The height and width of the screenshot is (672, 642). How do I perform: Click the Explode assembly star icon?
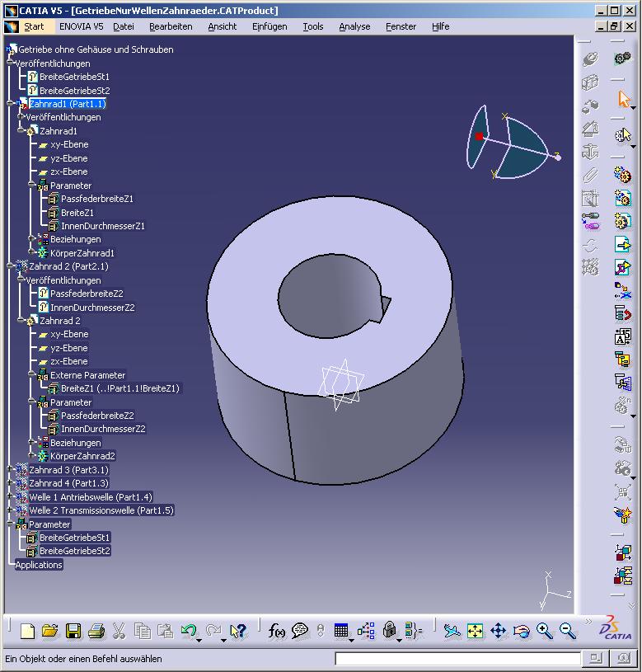click(x=623, y=515)
